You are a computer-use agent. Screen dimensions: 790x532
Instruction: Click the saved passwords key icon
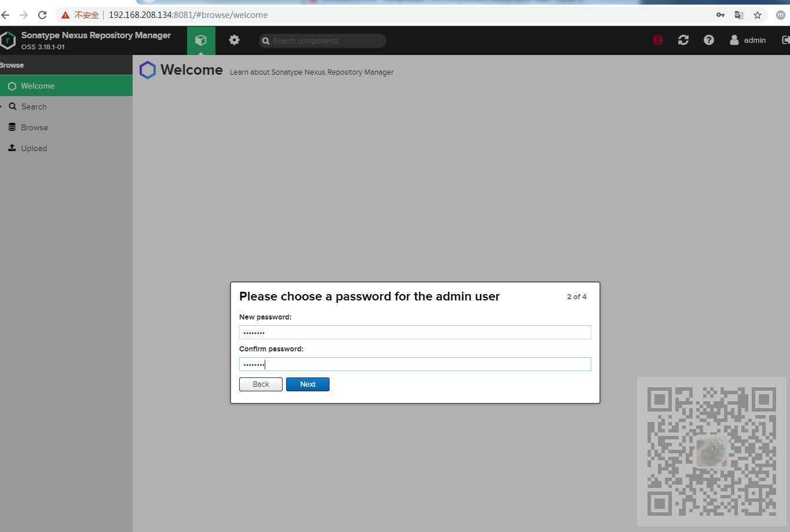720,15
